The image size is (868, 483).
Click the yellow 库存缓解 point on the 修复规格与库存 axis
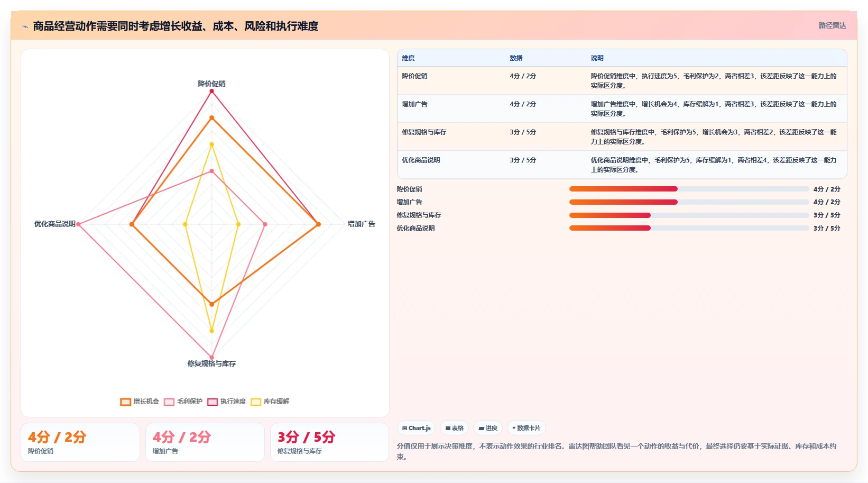[x=211, y=331]
